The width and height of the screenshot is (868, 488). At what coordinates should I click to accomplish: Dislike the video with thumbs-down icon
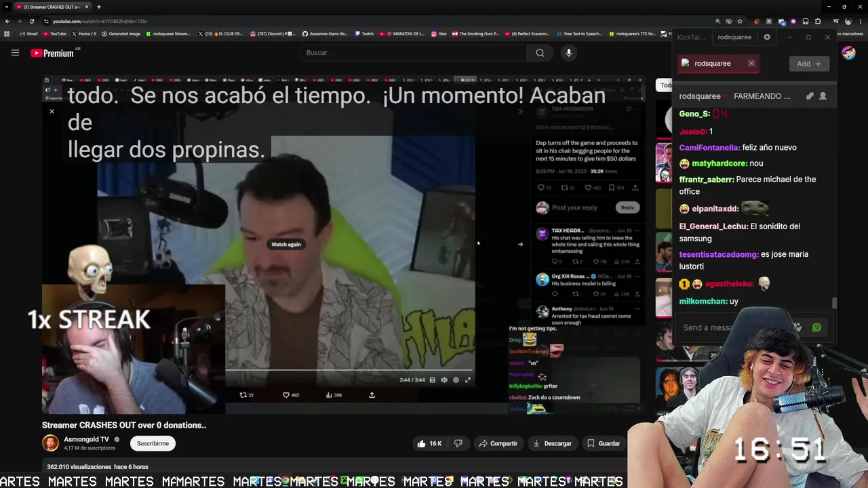(x=458, y=443)
